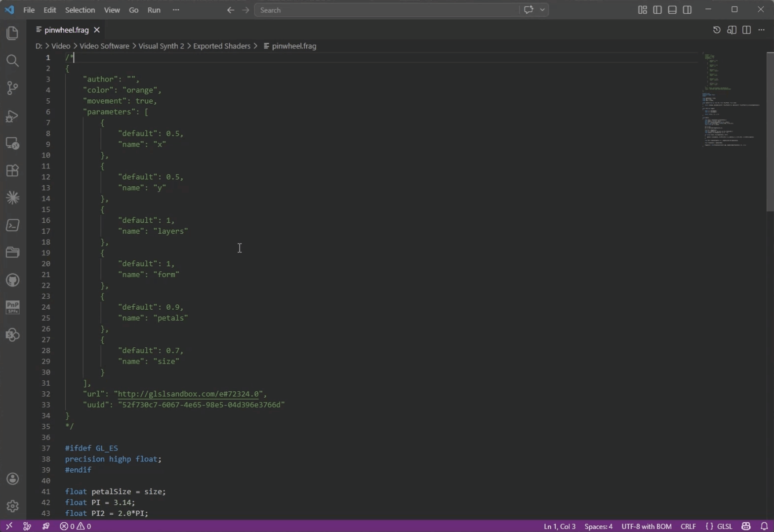Open notifications bell in status bar

764,526
